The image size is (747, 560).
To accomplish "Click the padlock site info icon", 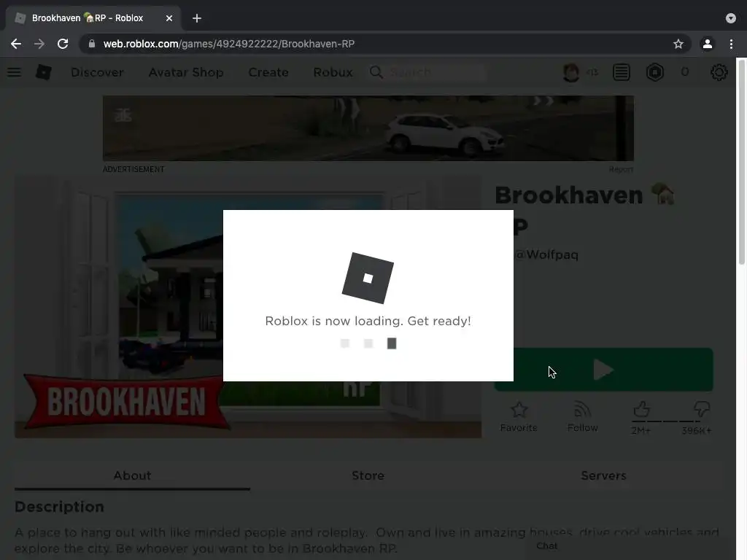I will 92,44.
